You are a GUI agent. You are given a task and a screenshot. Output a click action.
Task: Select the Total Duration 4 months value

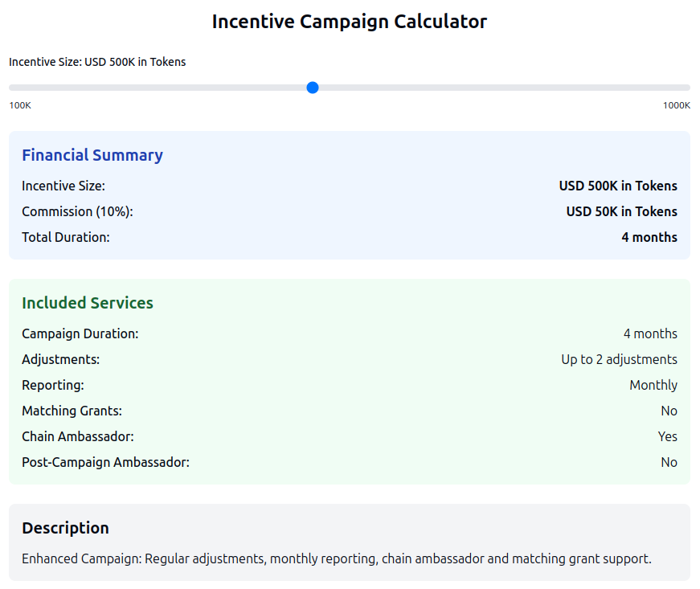pyautogui.click(x=649, y=237)
